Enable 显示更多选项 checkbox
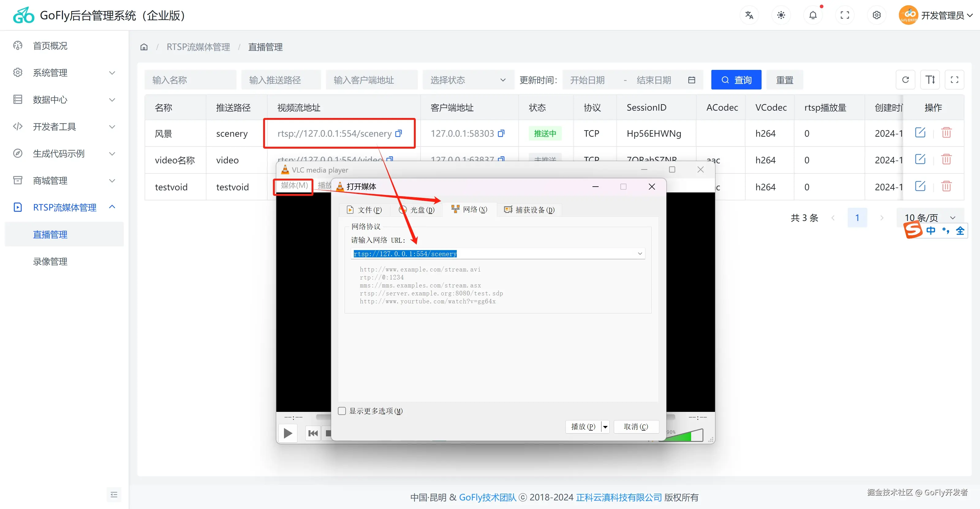The image size is (980, 509). click(x=342, y=411)
